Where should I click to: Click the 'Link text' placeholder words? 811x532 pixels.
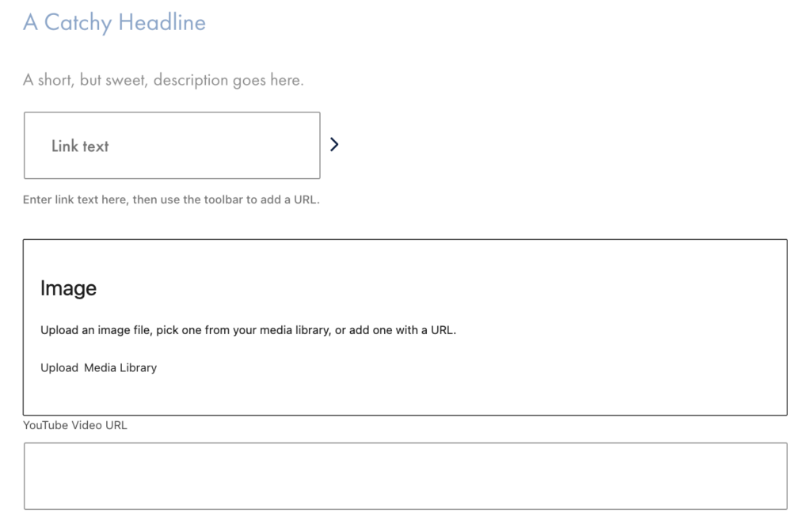click(x=80, y=146)
